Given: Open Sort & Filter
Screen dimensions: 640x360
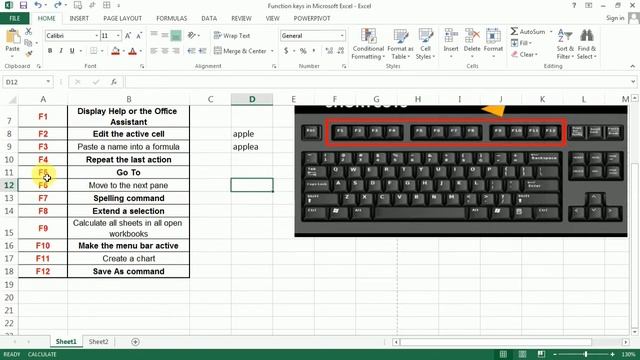Looking at the screenshot, I should coord(565,44).
